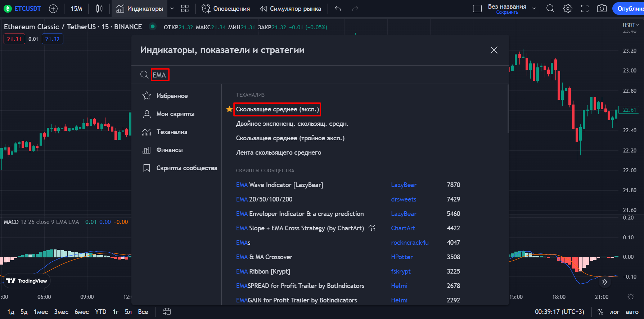Select the Все date range
Viewport: 644px width, 319px height.
143,312
